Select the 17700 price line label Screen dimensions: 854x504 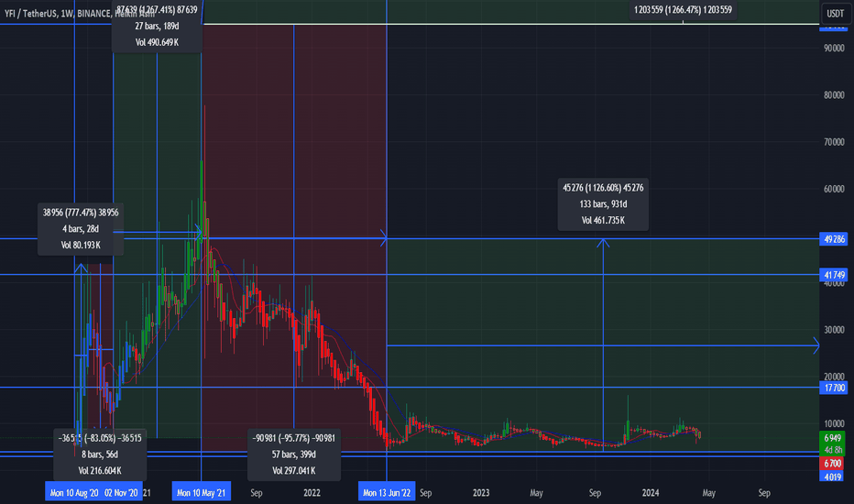(x=834, y=388)
